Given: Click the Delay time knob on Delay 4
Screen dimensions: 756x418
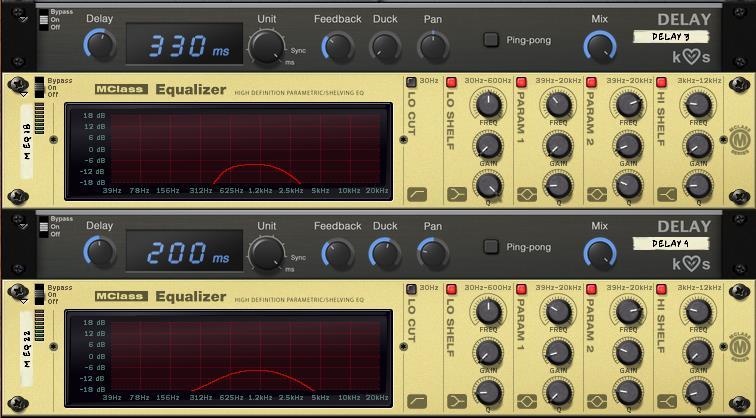Looking at the screenshot, I should tap(100, 251).
